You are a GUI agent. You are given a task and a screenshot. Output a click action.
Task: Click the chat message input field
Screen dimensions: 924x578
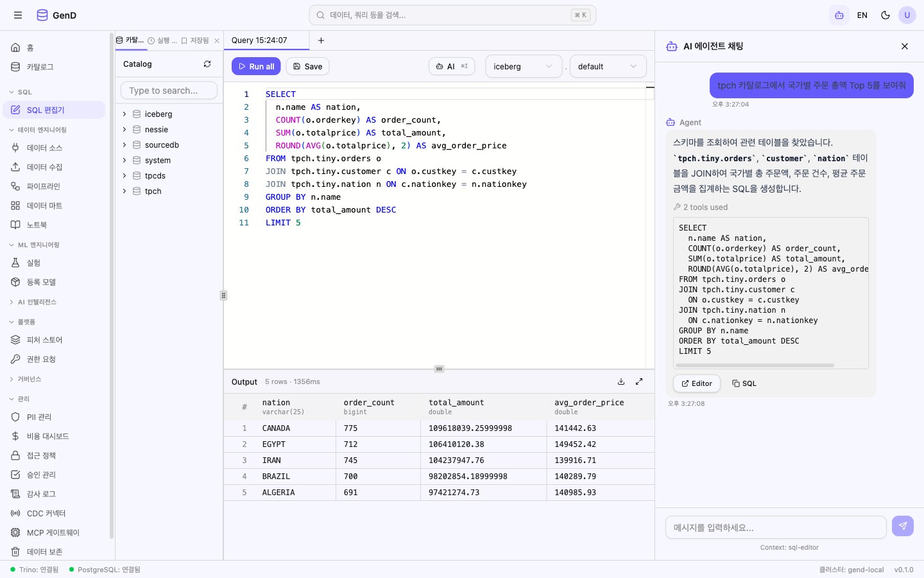(x=776, y=527)
